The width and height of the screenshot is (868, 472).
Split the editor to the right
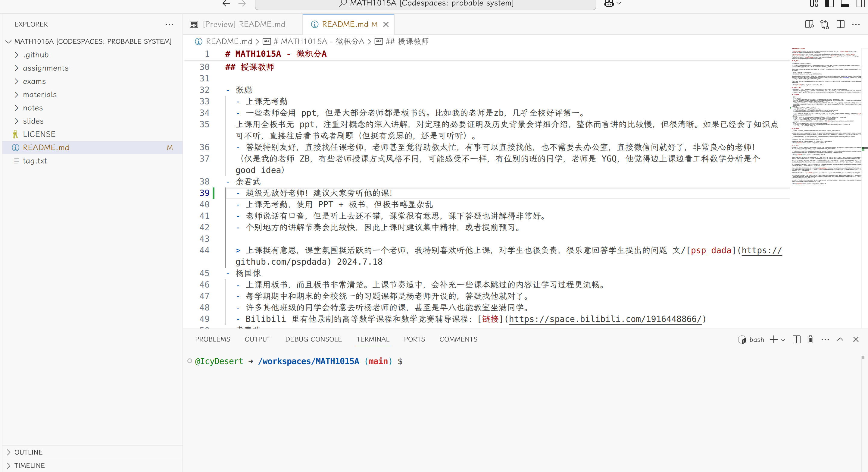pyautogui.click(x=840, y=24)
